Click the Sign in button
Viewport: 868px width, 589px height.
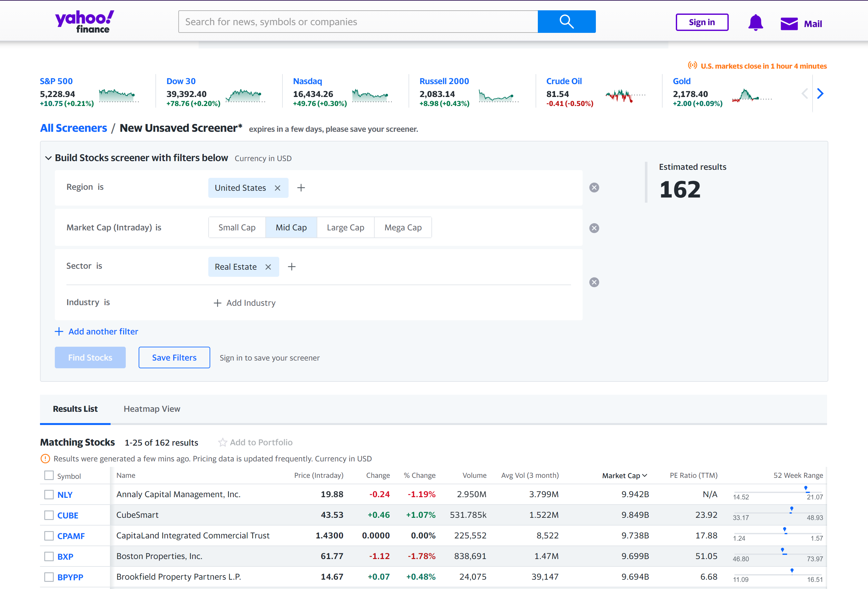click(x=702, y=22)
